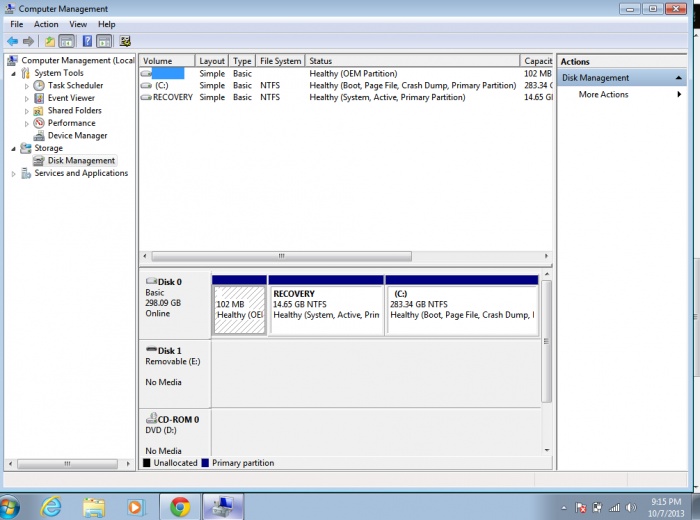Sort by the Layout column header

[x=212, y=61]
